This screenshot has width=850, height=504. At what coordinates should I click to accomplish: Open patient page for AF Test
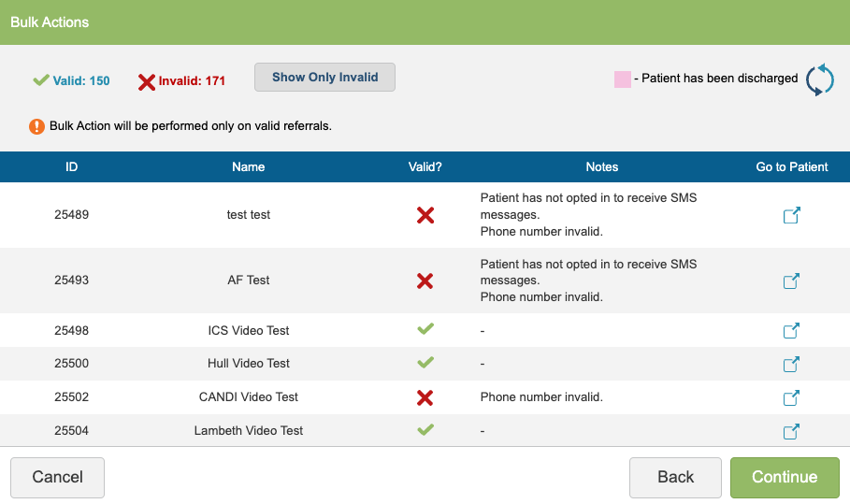tap(791, 281)
